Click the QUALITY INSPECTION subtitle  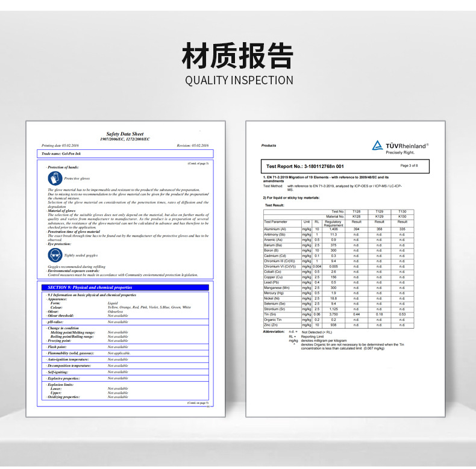click(x=239, y=81)
